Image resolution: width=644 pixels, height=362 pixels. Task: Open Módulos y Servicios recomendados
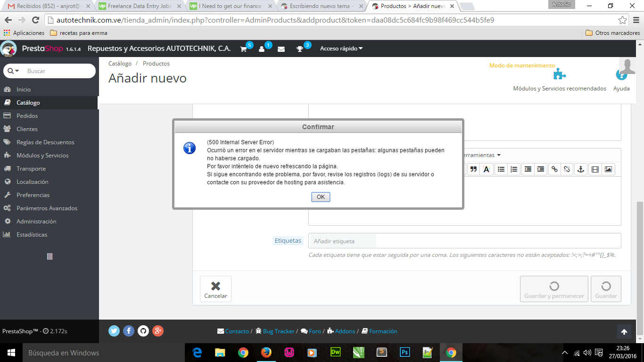tap(560, 81)
